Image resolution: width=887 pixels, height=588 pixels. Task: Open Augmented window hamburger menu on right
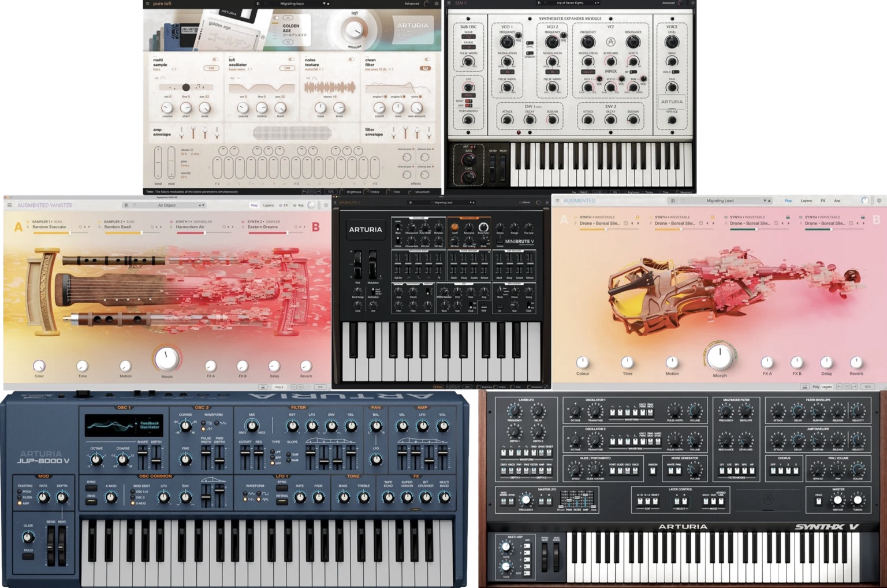(557, 200)
